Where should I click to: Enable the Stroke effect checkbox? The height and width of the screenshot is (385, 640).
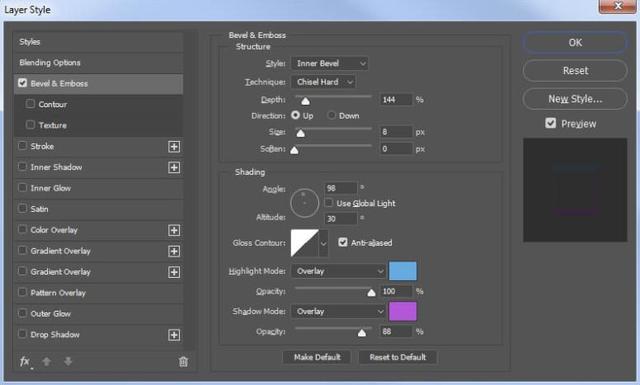coord(22,145)
